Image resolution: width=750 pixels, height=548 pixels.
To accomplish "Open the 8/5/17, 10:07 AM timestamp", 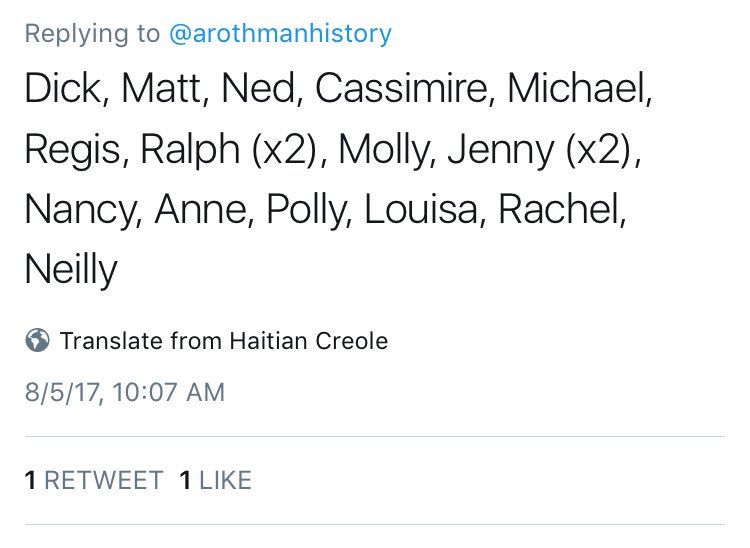I will point(125,392).
